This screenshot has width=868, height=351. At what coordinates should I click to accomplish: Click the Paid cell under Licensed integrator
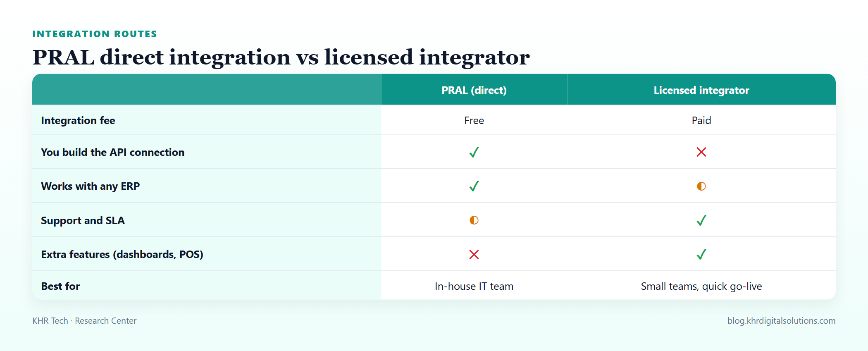click(x=701, y=120)
